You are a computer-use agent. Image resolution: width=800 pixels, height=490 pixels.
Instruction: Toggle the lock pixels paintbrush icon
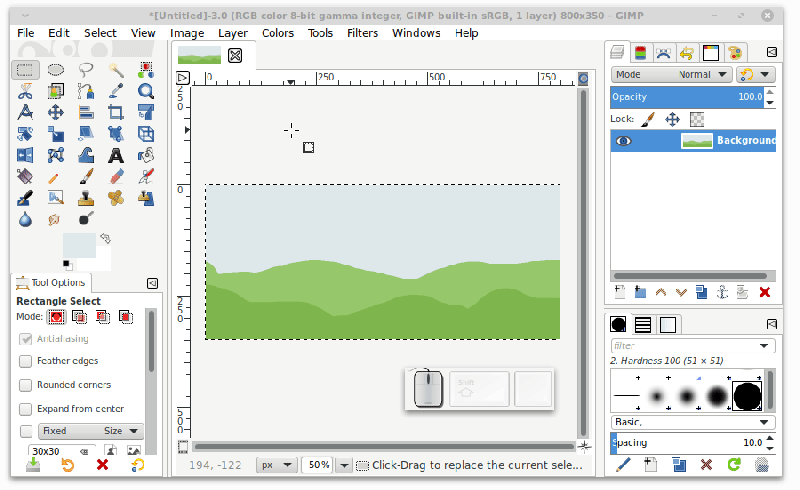point(648,119)
